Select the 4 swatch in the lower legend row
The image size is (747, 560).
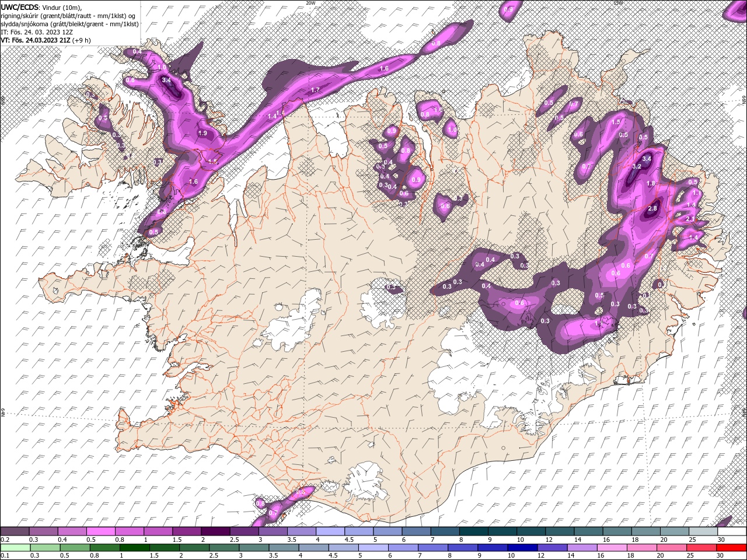(313, 548)
